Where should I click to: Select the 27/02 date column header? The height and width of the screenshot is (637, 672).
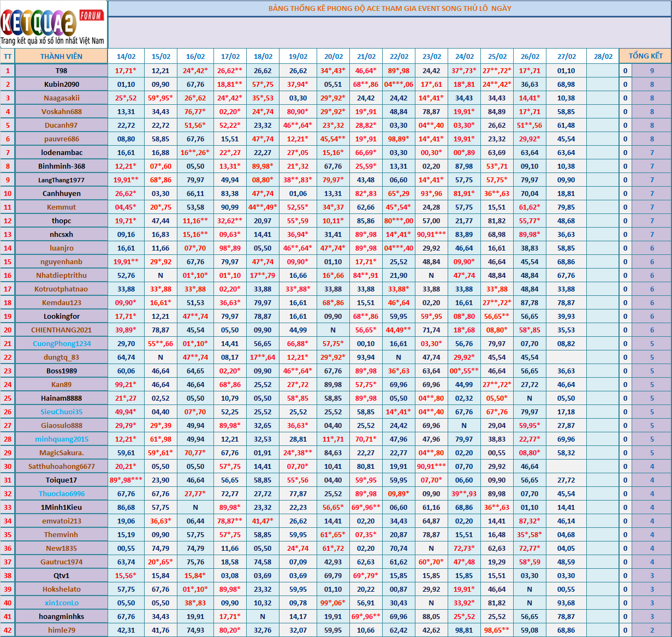pyautogui.click(x=566, y=56)
